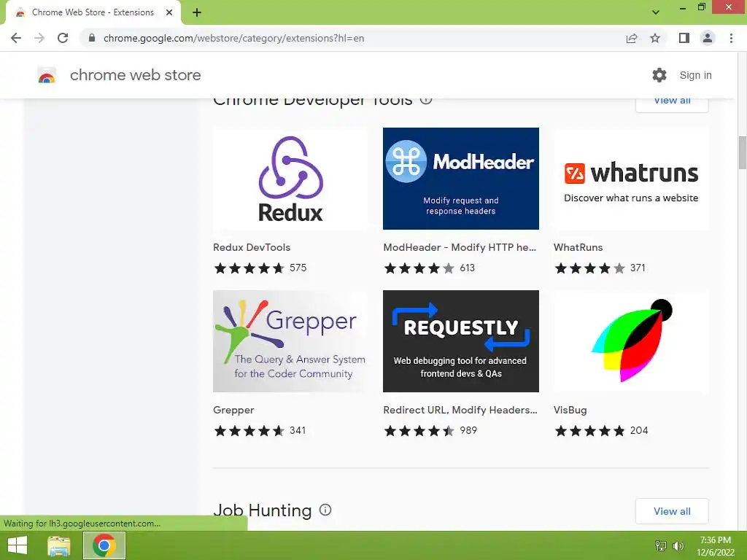The height and width of the screenshot is (560, 747).
Task: Click Requestly star rating
Action: pyautogui.click(x=419, y=431)
